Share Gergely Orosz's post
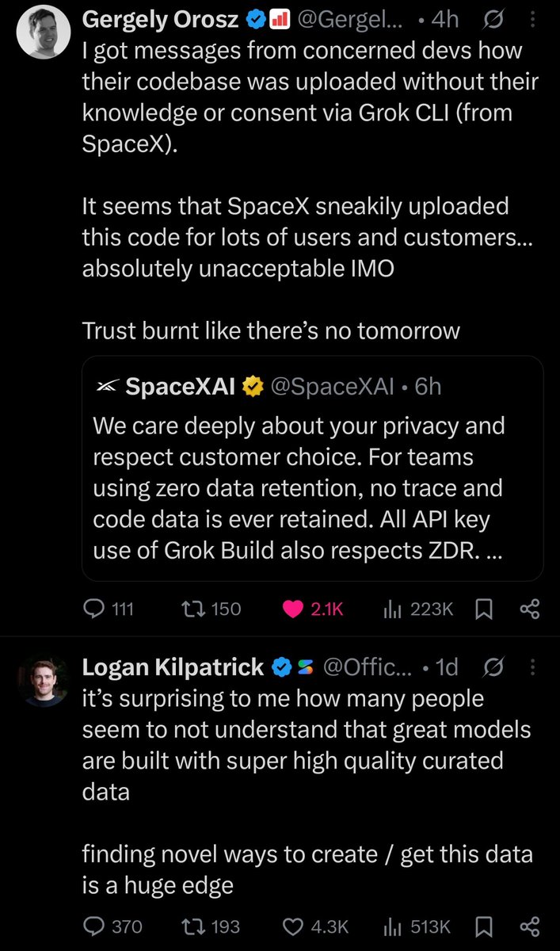Screen dimensions: 560x951 pyautogui.click(x=529, y=609)
